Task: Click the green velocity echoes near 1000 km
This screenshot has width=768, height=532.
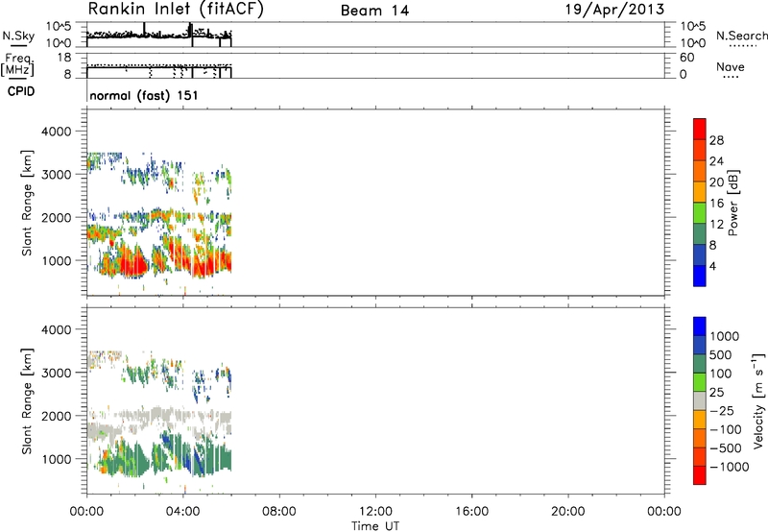Action: coord(139,461)
